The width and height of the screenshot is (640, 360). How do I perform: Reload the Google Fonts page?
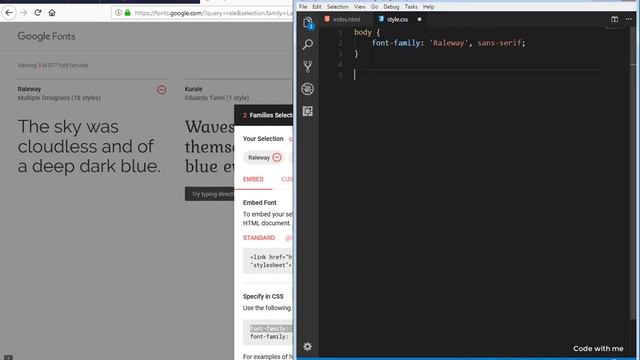click(x=38, y=13)
